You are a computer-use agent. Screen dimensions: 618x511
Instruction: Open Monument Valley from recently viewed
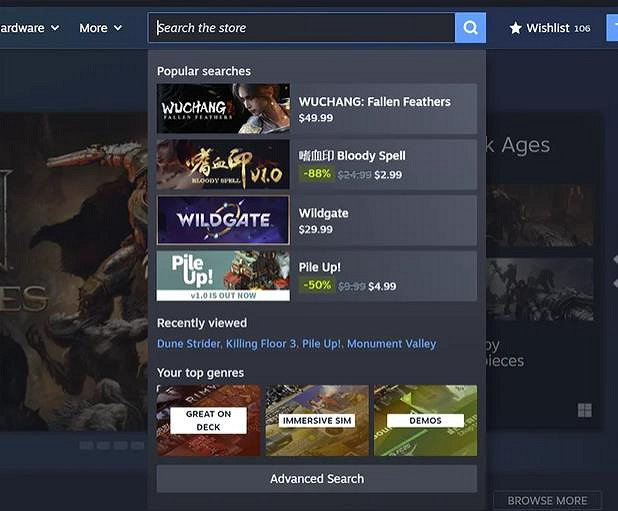(391, 344)
